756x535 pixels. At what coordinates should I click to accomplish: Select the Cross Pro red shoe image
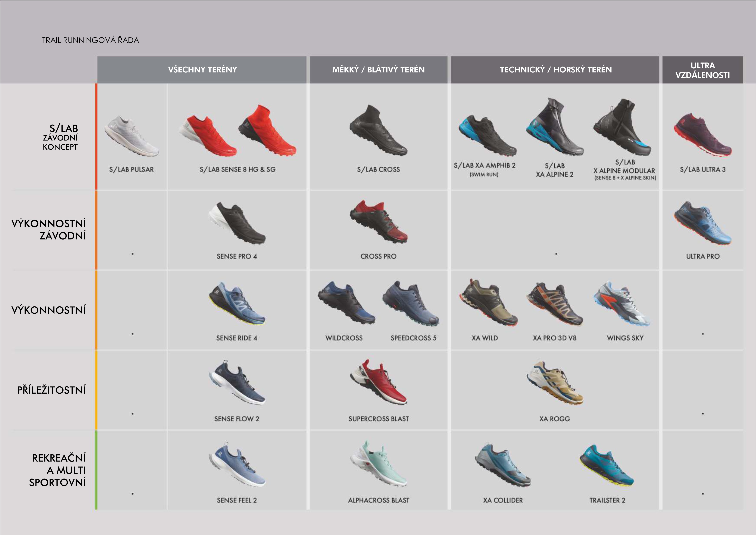[379, 222]
